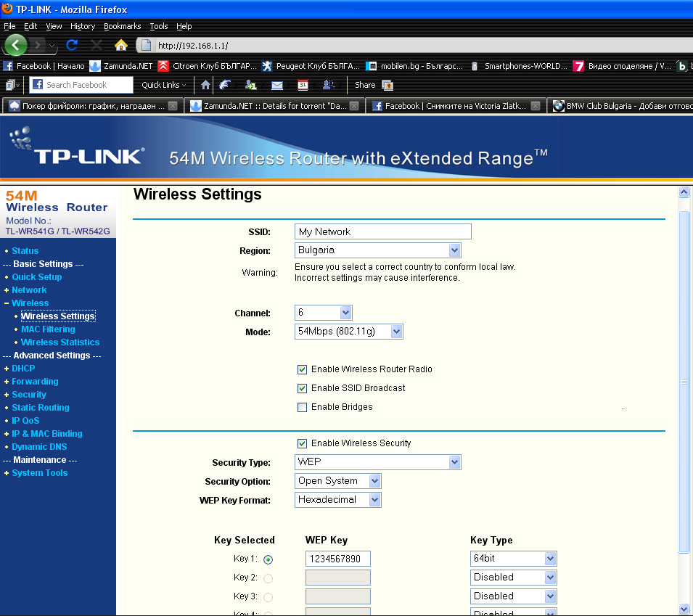Go to Firefox Home page icon
The width and height of the screenshot is (693, 616).
(x=120, y=45)
